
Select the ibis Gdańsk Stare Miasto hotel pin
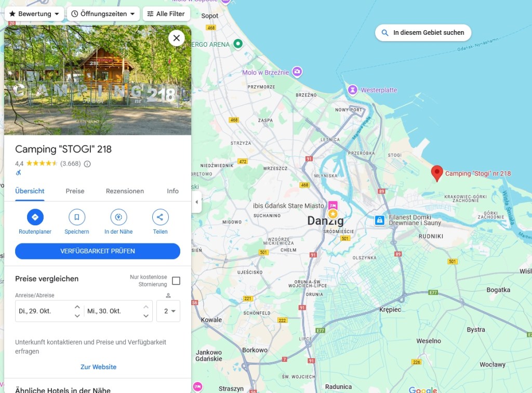333,206
